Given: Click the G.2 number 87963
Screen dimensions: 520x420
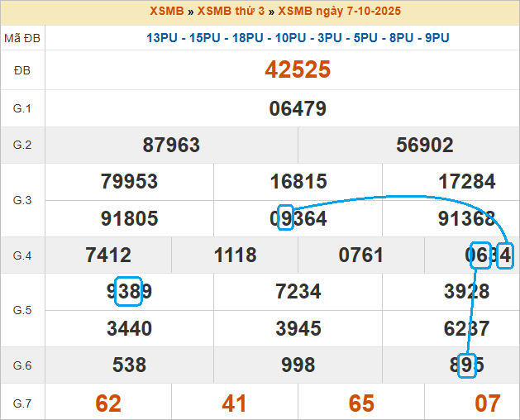Looking at the screenshot, I should point(171,146).
